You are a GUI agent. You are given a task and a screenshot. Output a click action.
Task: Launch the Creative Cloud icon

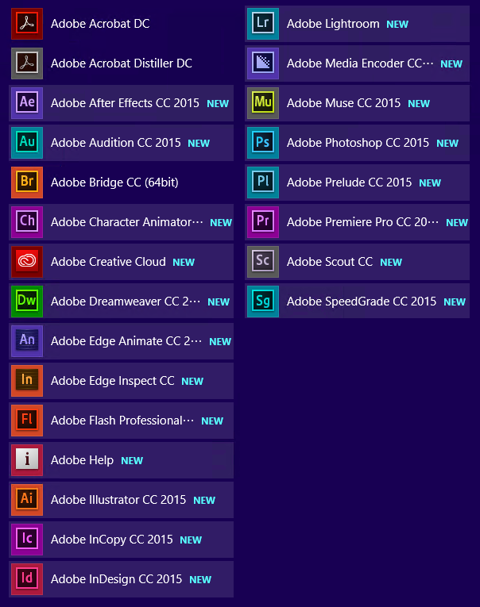27,262
